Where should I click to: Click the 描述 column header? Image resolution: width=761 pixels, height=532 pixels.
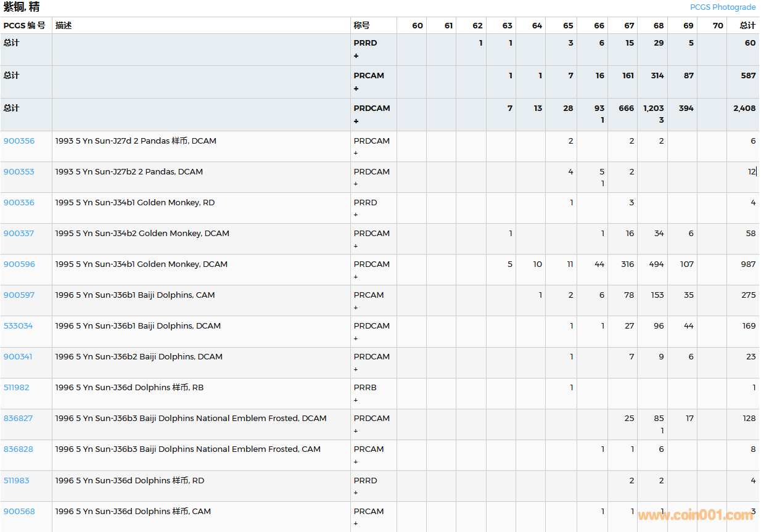tap(64, 26)
